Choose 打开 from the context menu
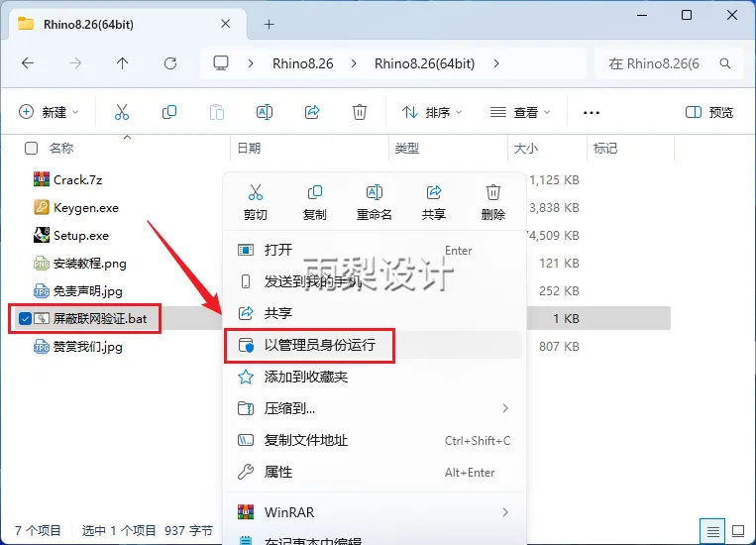The image size is (756, 545). click(375, 250)
